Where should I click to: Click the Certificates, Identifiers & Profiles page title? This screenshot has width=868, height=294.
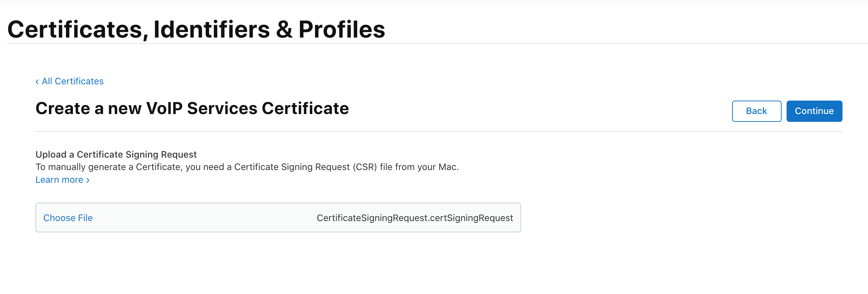pyautogui.click(x=196, y=29)
